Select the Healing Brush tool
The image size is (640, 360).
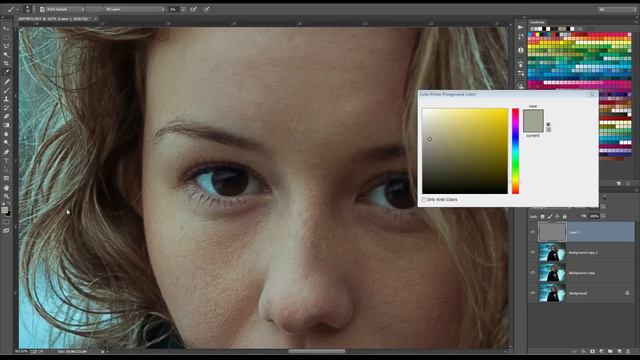[x=6, y=81]
